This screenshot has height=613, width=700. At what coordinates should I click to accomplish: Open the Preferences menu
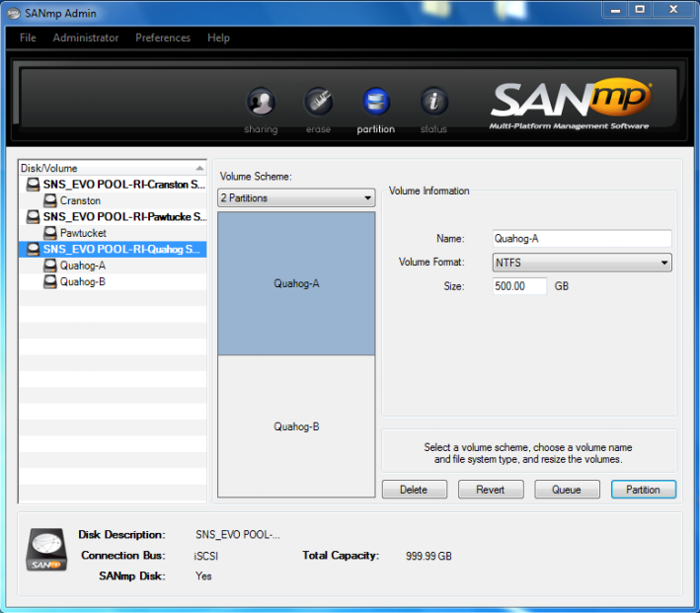[163, 38]
